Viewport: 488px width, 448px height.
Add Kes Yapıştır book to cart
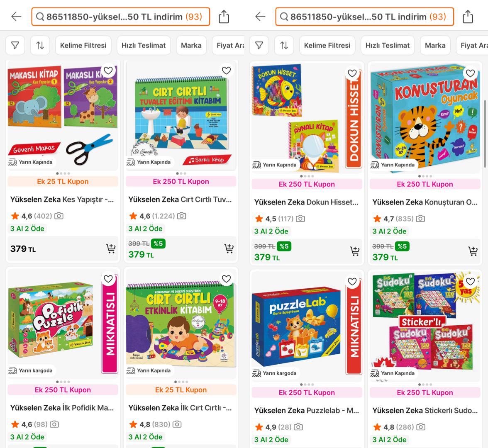[x=111, y=248]
